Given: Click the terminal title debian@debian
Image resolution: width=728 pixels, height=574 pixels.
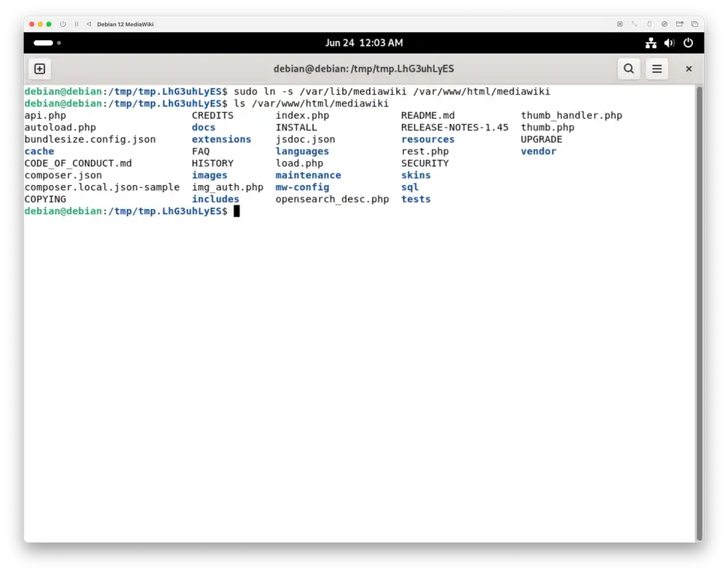Looking at the screenshot, I should pos(363,68).
